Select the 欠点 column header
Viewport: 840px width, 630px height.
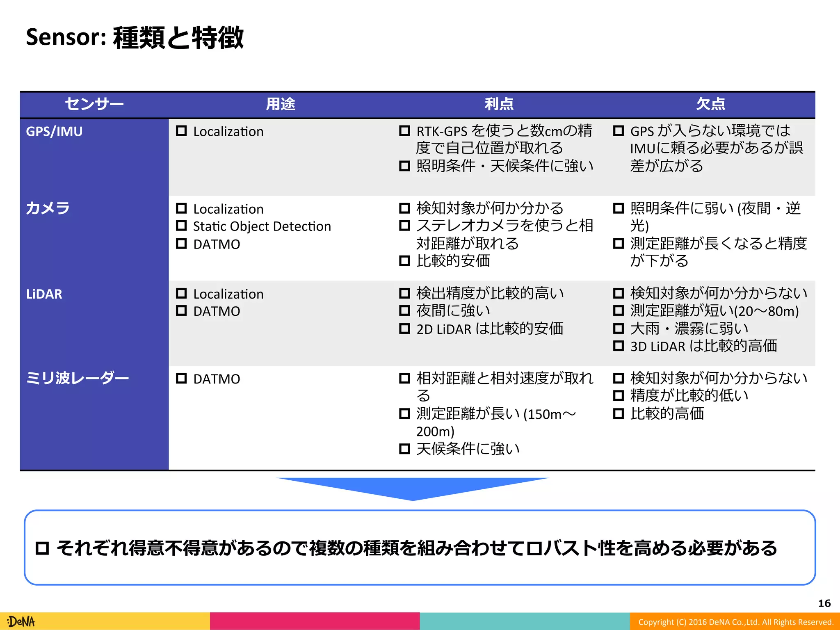point(710,104)
